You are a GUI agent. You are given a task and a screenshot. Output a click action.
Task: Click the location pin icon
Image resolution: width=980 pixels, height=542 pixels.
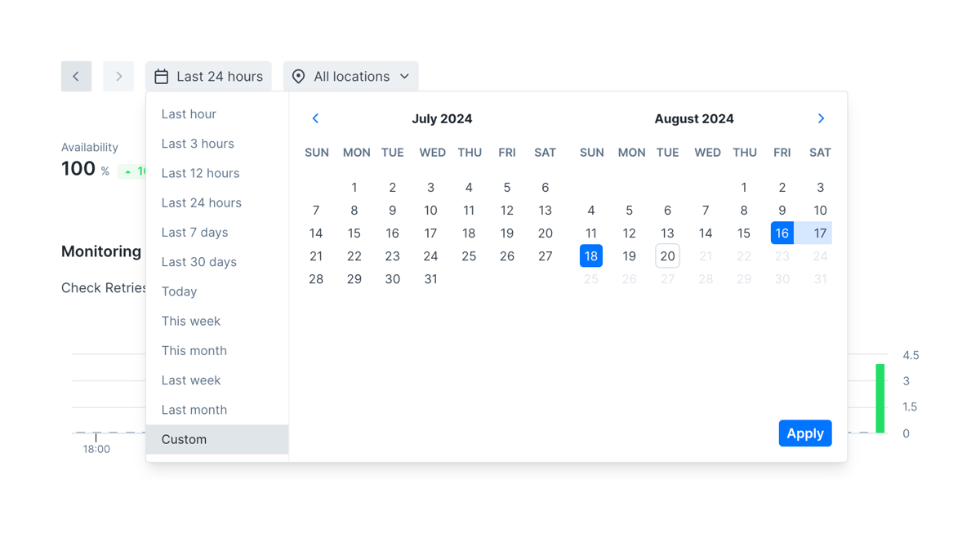(x=299, y=76)
